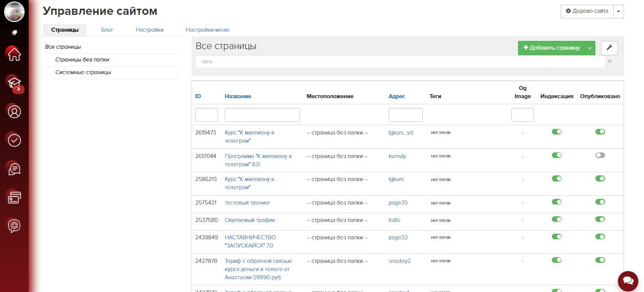Open the checkmark tasks sidebar icon
Image resolution: width=644 pixels, height=292 pixels.
[x=14, y=140]
